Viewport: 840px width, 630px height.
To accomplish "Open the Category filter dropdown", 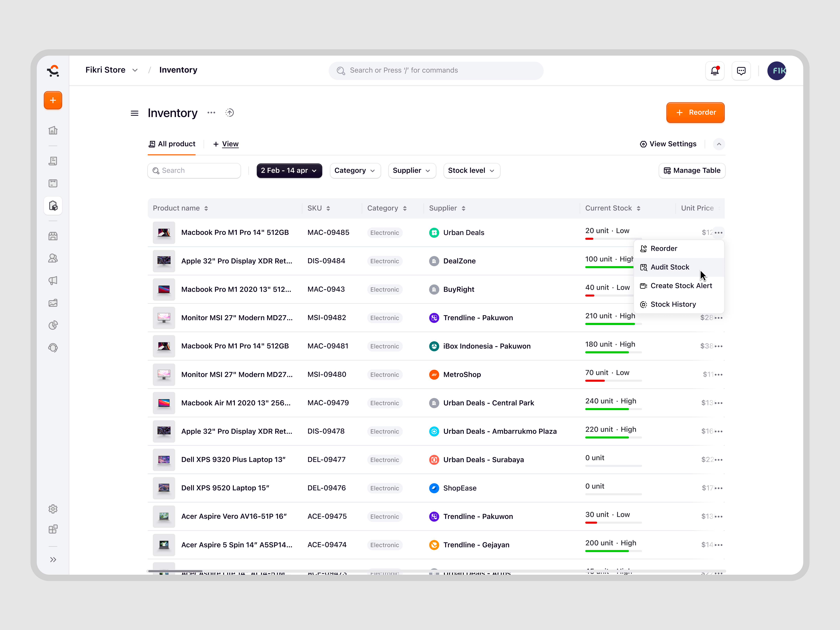I will pyautogui.click(x=355, y=170).
